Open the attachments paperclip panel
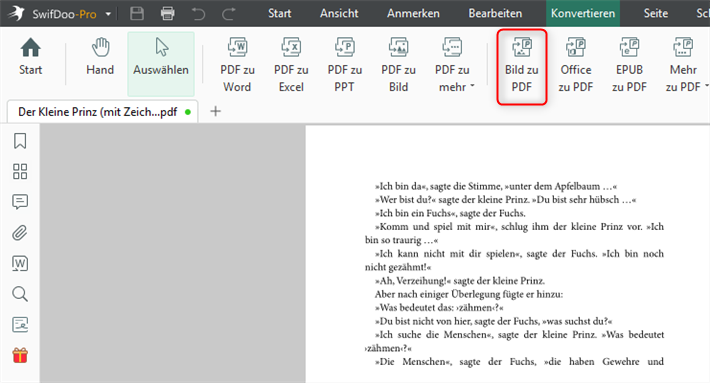This screenshot has width=710, height=383. pyautogui.click(x=20, y=233)
